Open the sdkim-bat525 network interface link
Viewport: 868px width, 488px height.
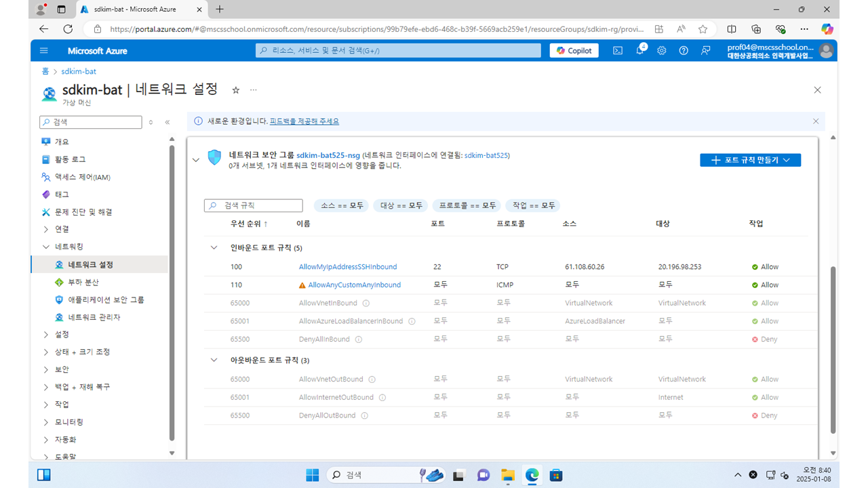[x=486, y=155]
